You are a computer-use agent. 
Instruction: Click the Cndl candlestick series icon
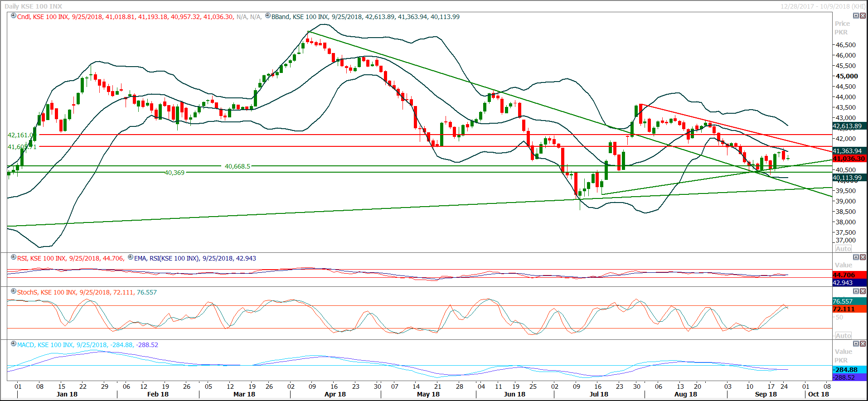click(14, 16)
